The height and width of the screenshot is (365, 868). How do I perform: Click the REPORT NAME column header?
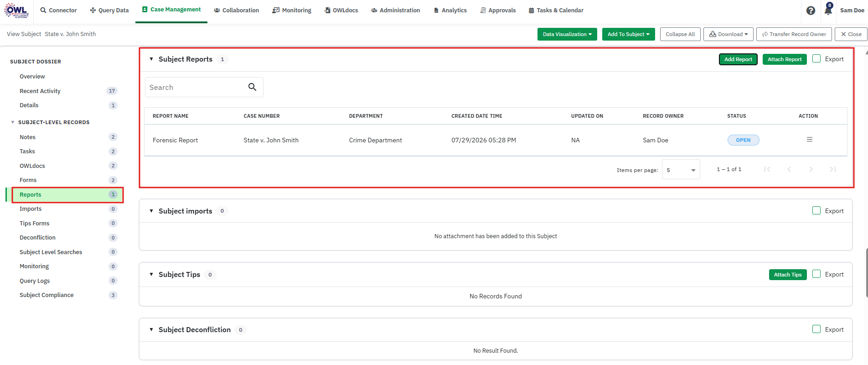pos(170,116)
